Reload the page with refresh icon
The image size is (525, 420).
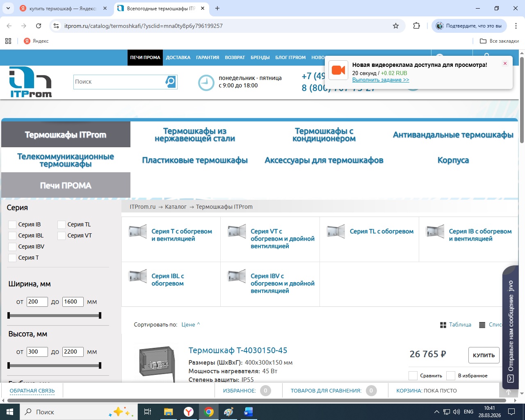click(39, 26)
